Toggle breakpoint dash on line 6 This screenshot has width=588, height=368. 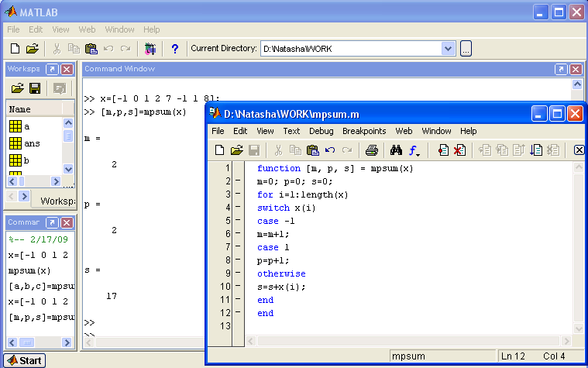pos(238,233)
